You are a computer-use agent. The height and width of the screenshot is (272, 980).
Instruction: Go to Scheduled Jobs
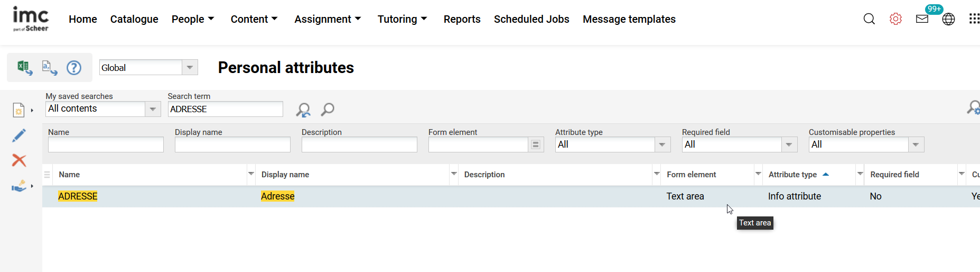click(531, 19)
